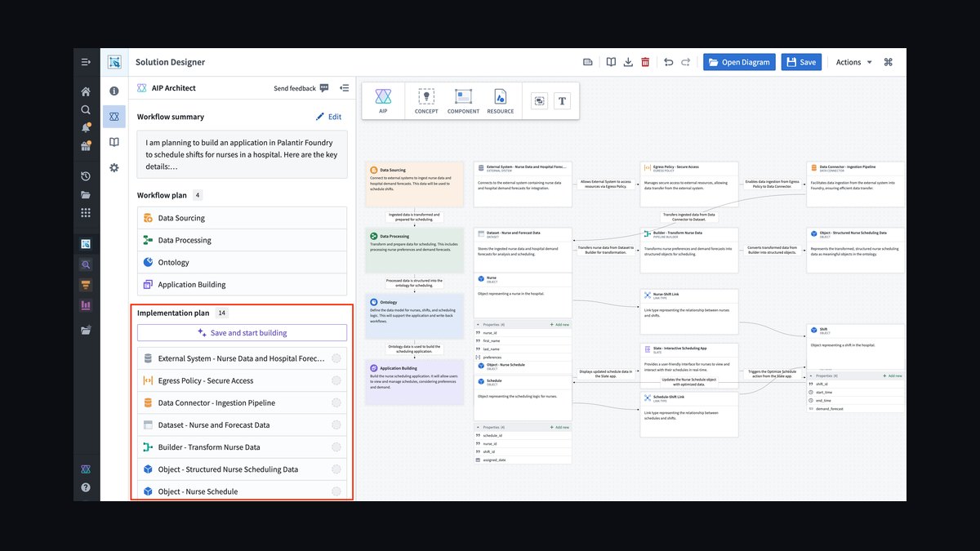Click the Open Diagram button

tap(739, 62)
